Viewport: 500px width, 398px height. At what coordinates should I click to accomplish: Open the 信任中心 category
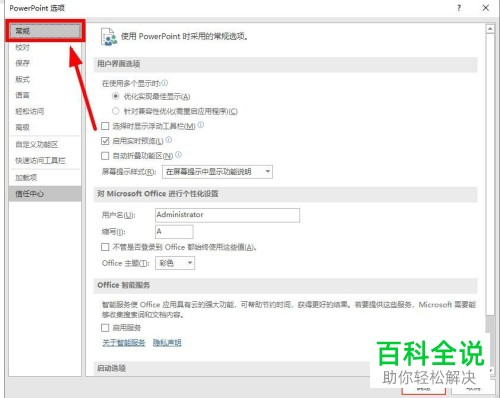tap(45, 194)
